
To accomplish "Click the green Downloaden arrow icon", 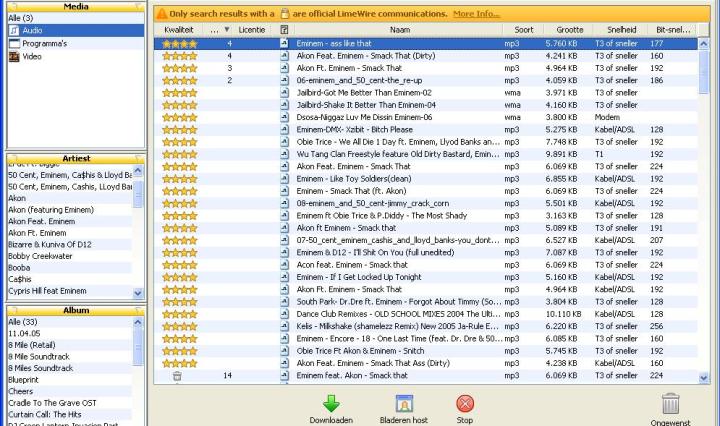I will [x=331, y=404].
